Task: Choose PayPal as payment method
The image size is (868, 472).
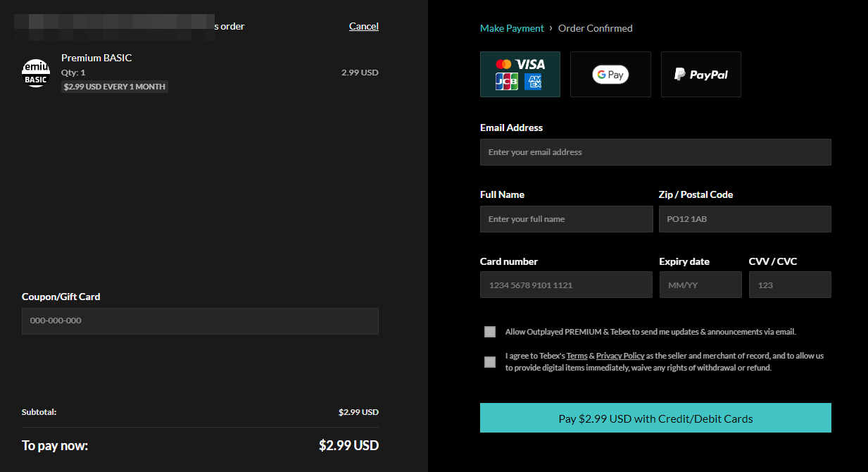Action: coord(701,74)
